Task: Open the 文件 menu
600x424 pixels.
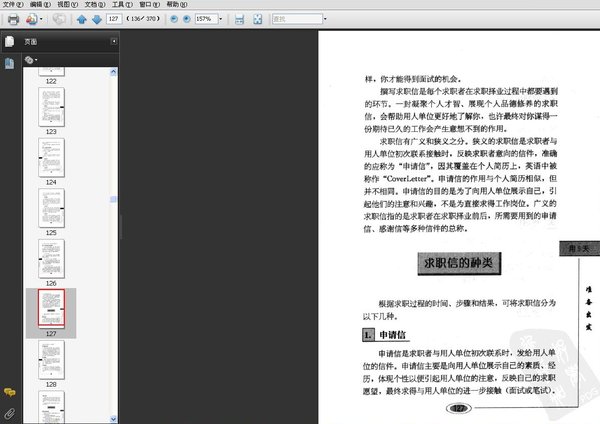Action: point(13,4)
